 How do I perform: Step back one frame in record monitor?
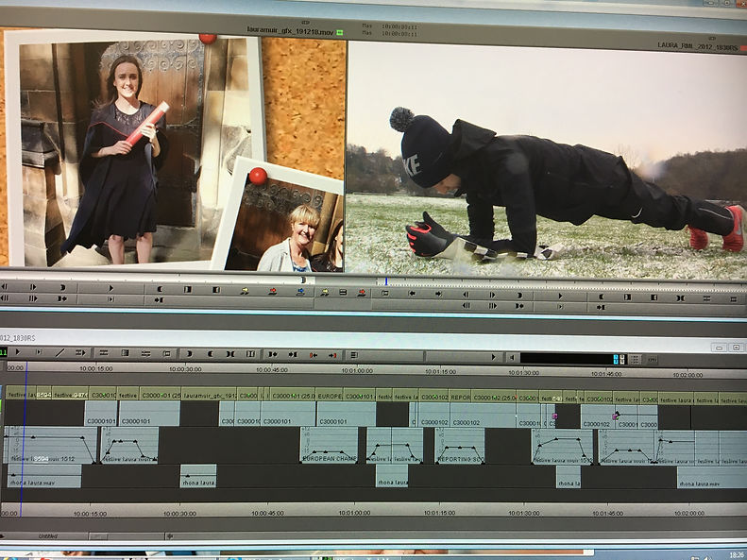(x=467, y=295)
